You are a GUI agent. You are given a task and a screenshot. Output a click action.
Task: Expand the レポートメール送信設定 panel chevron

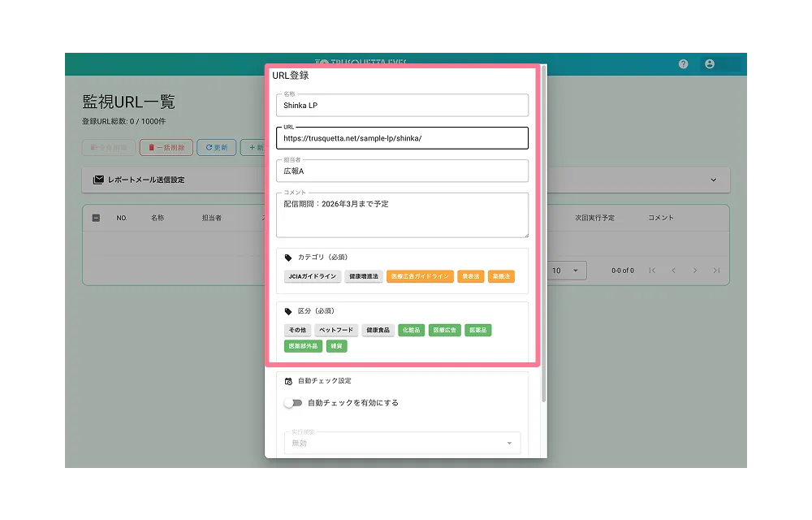[x=714, y=180]
